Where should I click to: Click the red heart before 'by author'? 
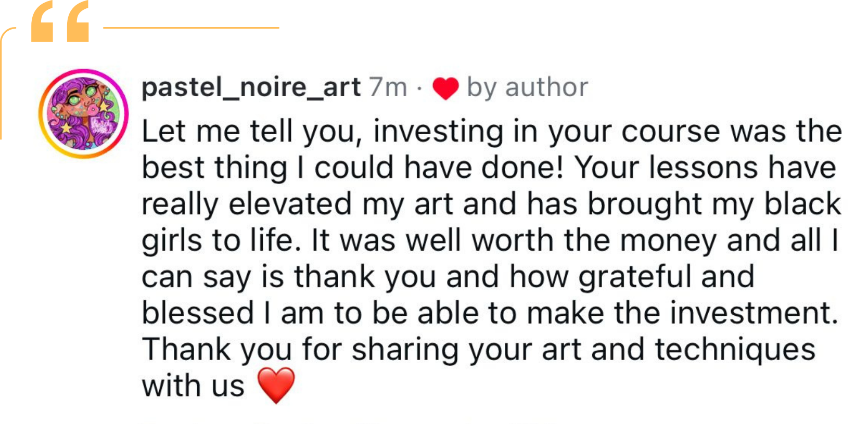click(x=445, y=88)
